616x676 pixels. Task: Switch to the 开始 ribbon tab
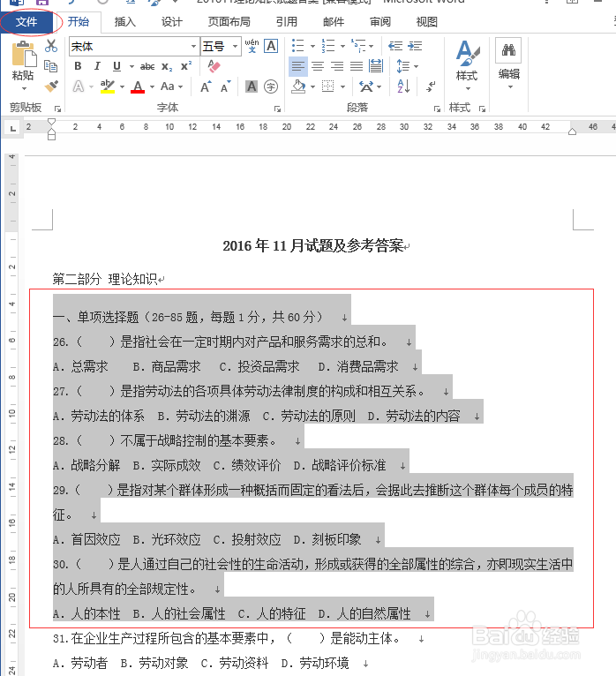pos(79,21)
